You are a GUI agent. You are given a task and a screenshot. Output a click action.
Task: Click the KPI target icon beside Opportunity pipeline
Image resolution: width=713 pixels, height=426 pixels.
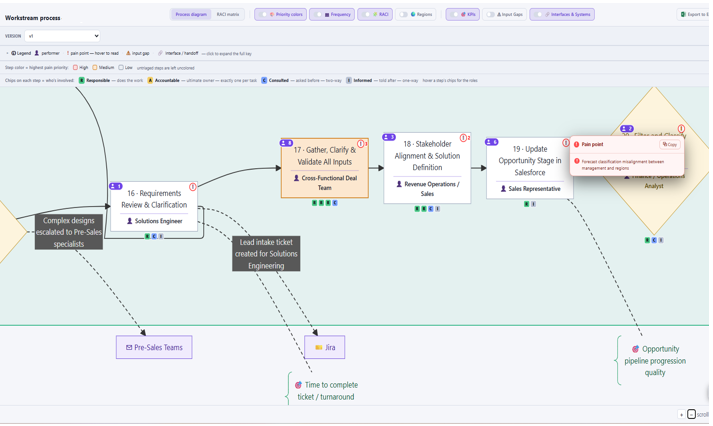click(635, 349)
